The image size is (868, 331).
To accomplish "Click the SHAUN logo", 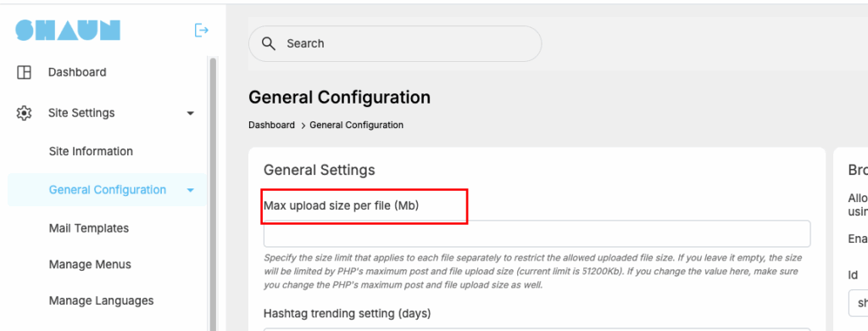I will 68,30.
